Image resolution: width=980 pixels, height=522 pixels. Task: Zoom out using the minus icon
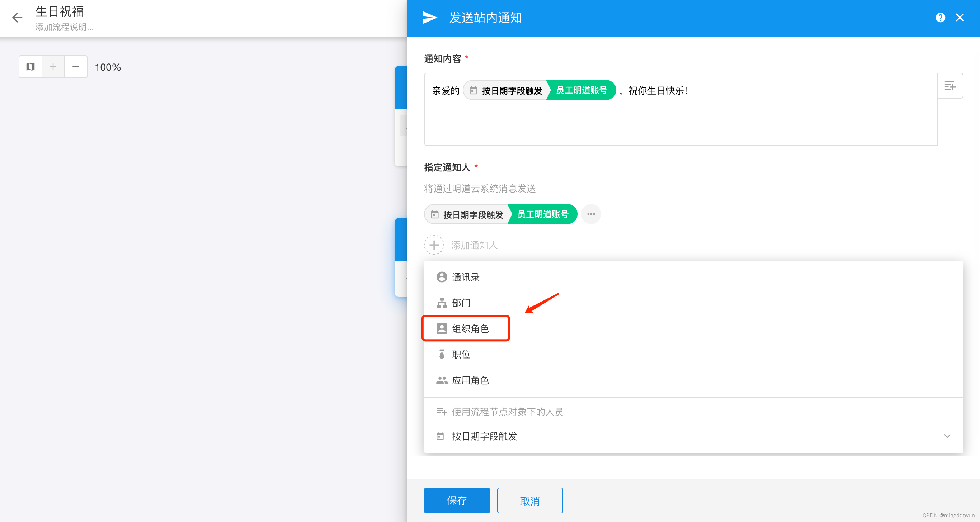coord(76,67)
